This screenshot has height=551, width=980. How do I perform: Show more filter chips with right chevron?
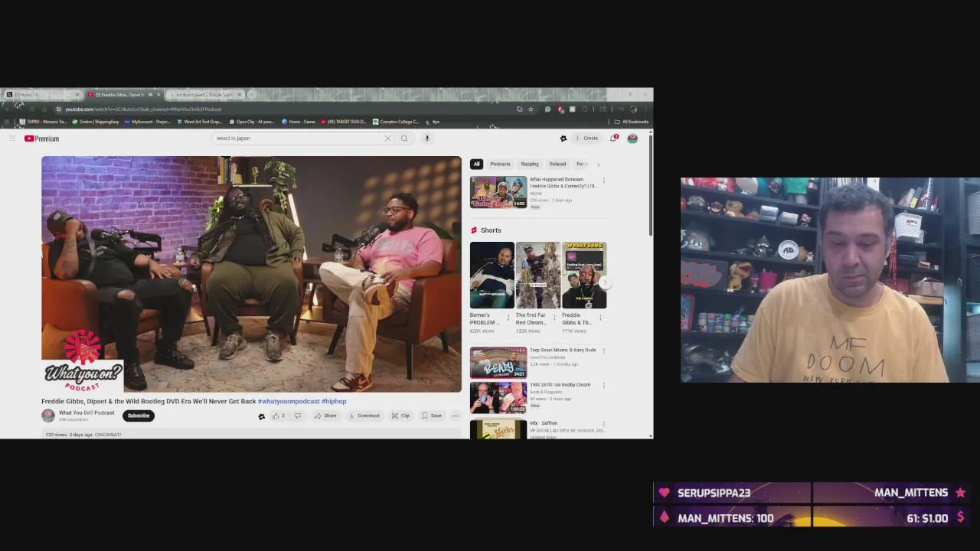pyautogui.click(x=598, y=164)
